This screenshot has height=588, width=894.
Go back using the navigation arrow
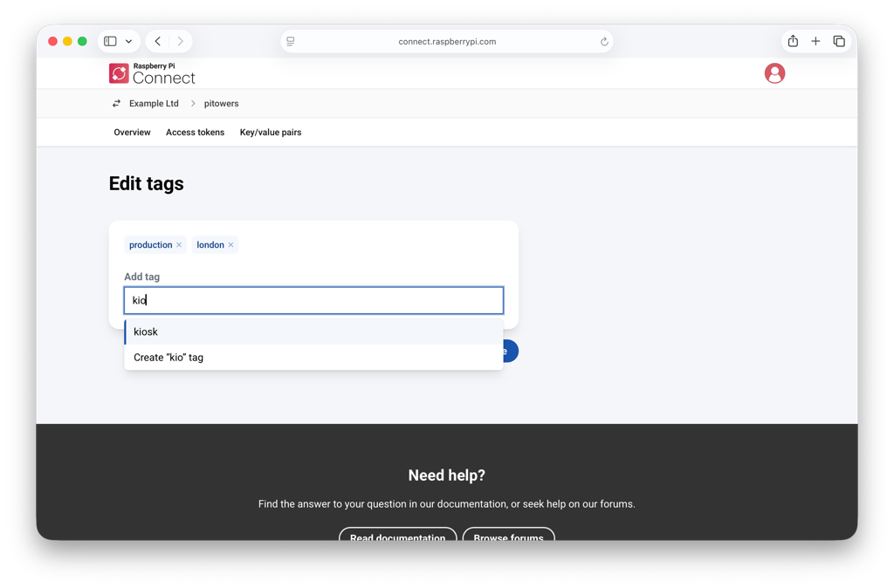point(156,40)
